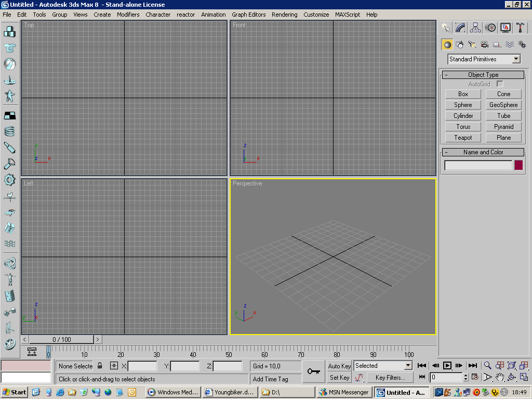Screen dimensions: 532x399
Task: Open the Standard Primitives dropdown
Action: coord(516,59)
